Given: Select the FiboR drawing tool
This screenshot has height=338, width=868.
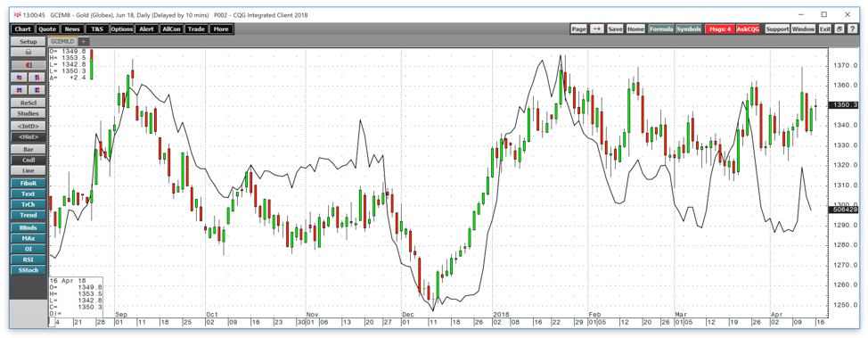Looking at the screenshot, I should pyautogui.click(x=29, y=184).
